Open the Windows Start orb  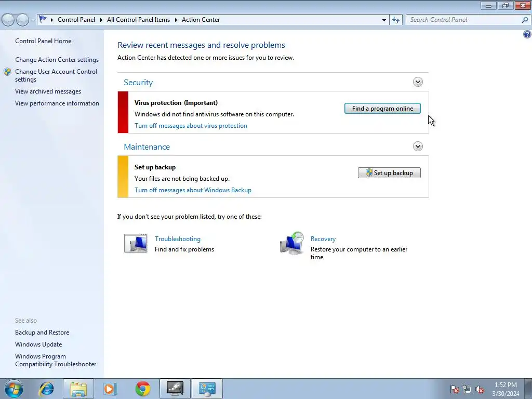click(x=14, y=389)
